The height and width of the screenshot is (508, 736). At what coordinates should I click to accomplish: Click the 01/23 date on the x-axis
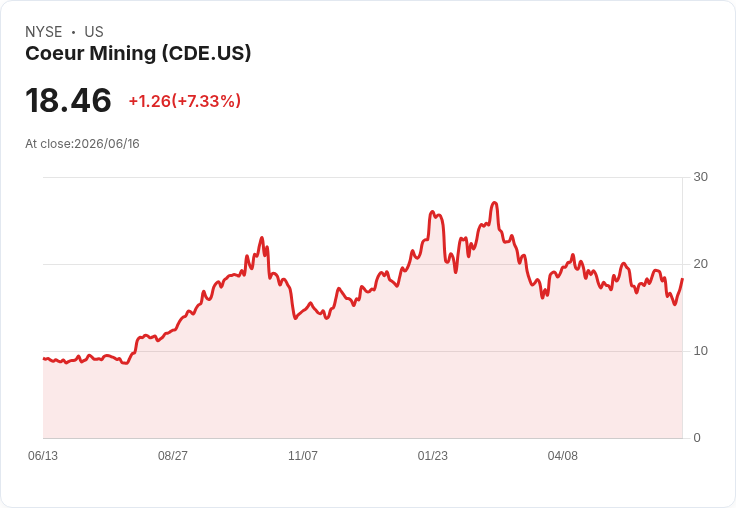(x=433, y=456)
